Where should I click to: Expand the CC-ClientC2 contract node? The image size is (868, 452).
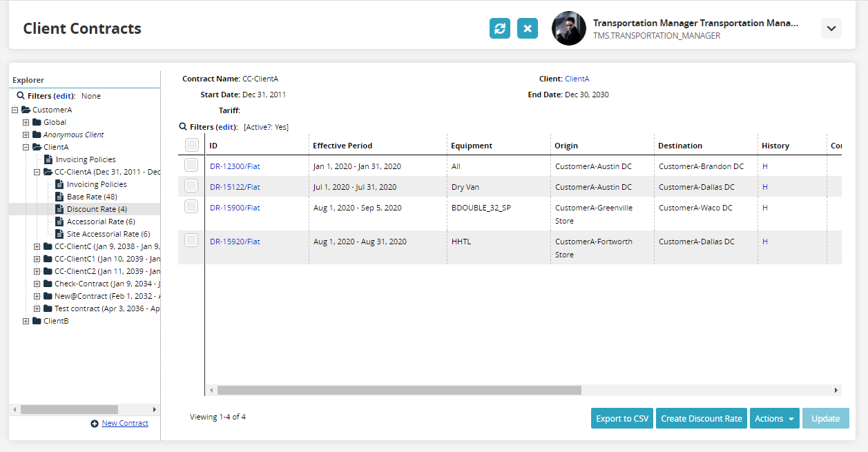click(x=37, y=271)
